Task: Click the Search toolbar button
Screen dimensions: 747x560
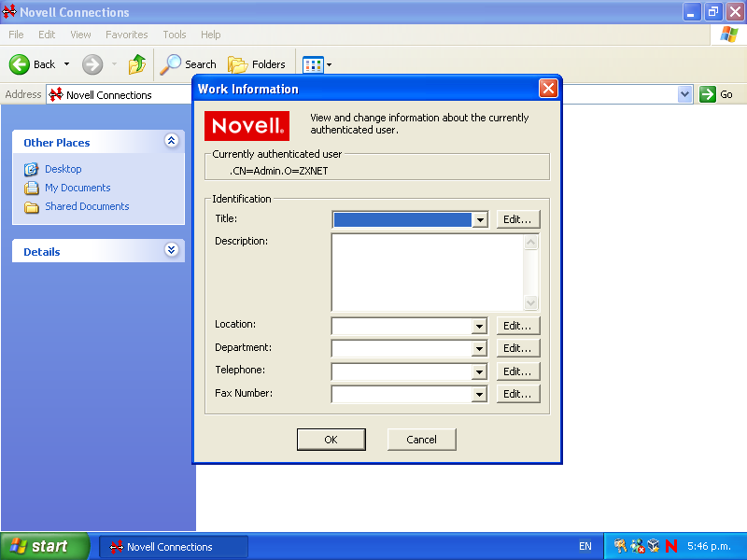Action: [188, 64]
